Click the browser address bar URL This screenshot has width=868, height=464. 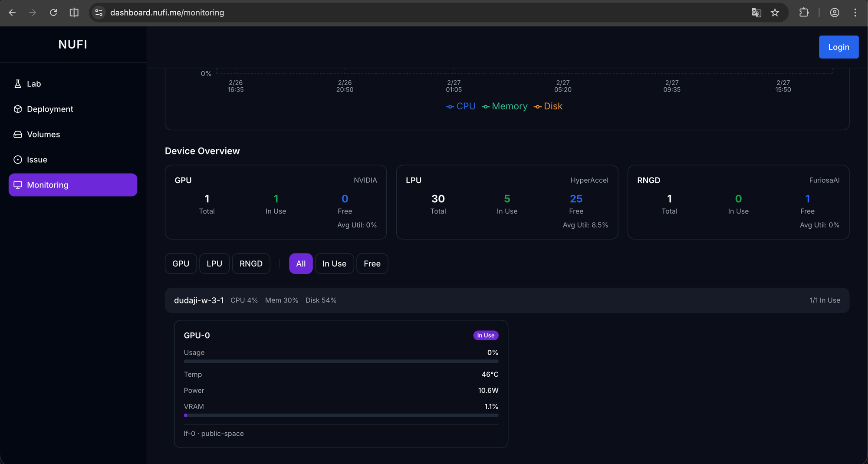pyautogui.click(x=167, y=13)
